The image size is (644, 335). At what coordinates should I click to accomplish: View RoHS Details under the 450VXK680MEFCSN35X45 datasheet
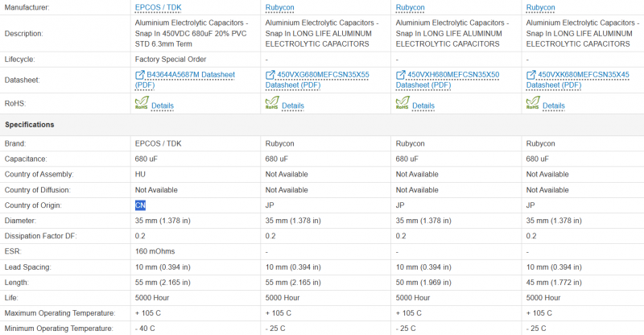(x=554, y=105)
